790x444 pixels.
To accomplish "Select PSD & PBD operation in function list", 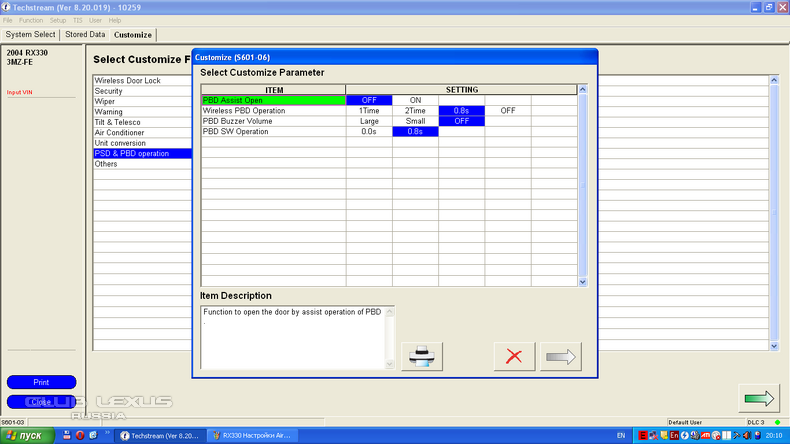I will (143, 154).
